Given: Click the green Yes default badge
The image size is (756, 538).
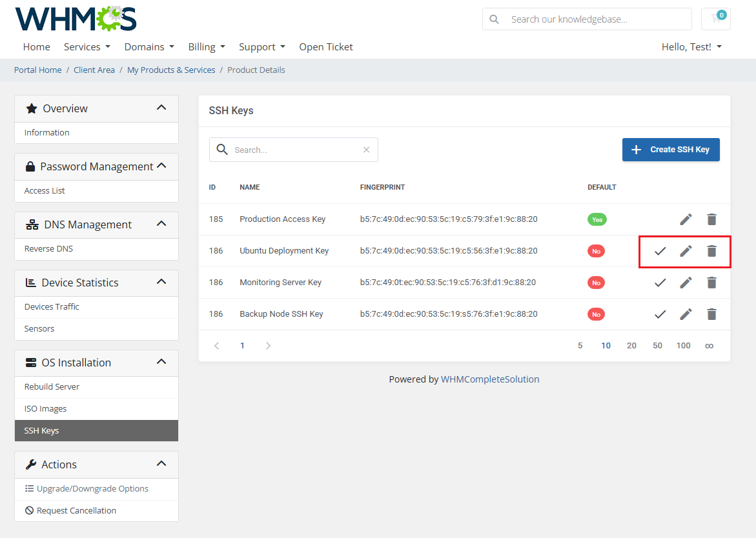Looking at the screenshot, I should click(597, 219).
